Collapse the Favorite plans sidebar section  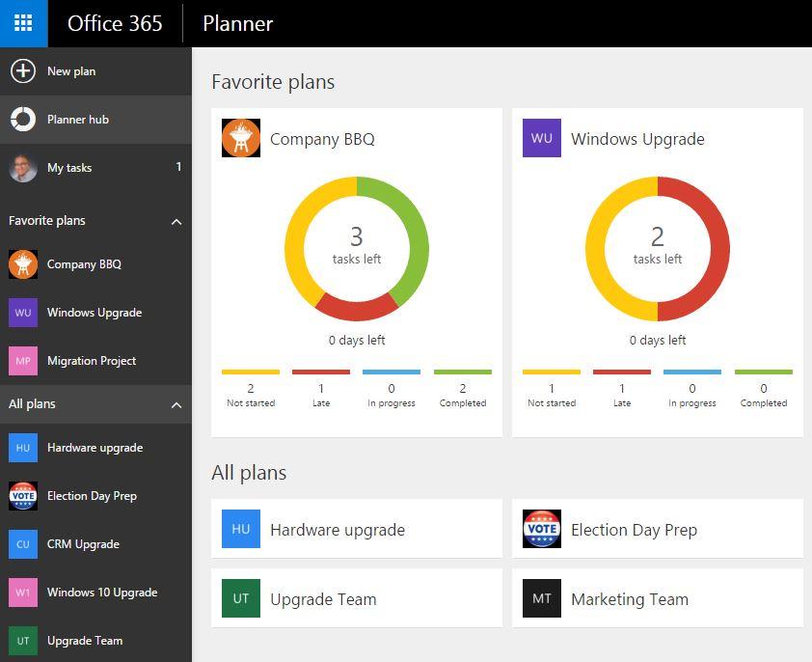point(176,222)
